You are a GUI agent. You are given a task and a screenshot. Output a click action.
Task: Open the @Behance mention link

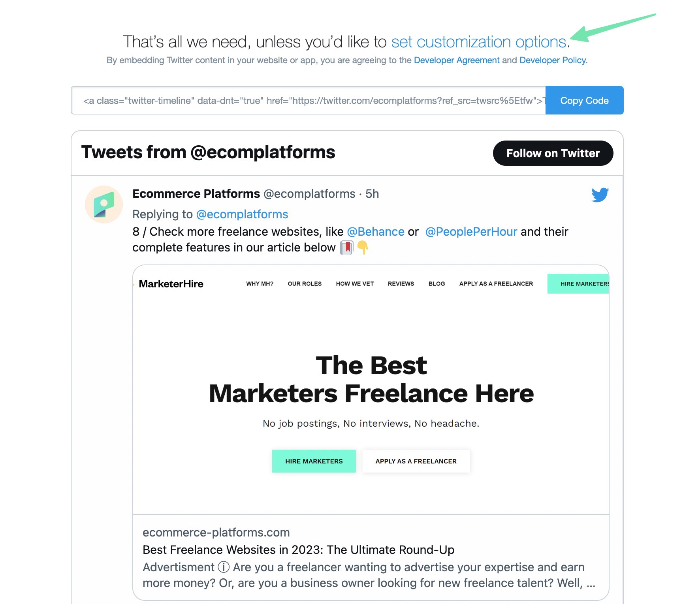click(x=375, y=232)
